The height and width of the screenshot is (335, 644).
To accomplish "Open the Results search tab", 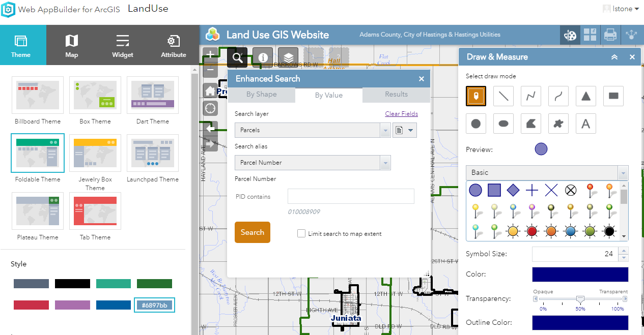I will [396, 95].
